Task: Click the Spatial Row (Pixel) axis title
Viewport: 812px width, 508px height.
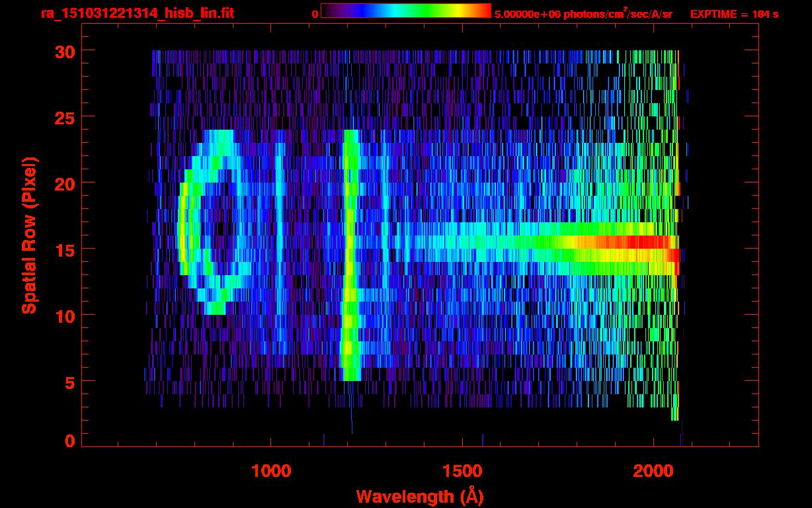Action: (30, 235)
